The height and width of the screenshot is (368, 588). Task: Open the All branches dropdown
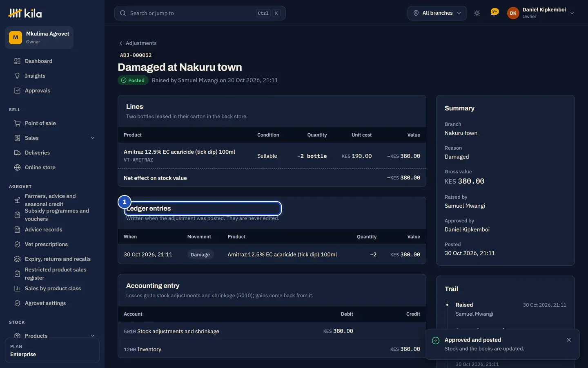click(x=437, y=13)
